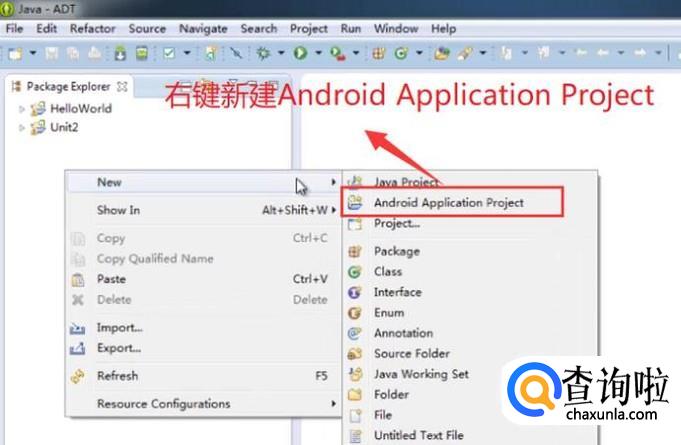The height and width of the screenshot is (445, 681).
Task: Click the New Java Class toolbar icon
Action: point(401,53)
